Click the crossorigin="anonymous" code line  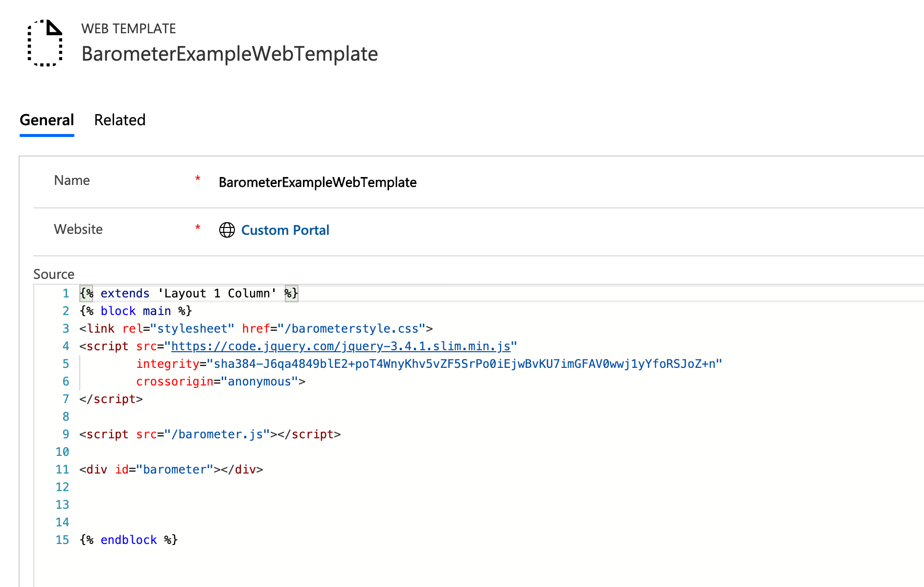coord(220,382)
